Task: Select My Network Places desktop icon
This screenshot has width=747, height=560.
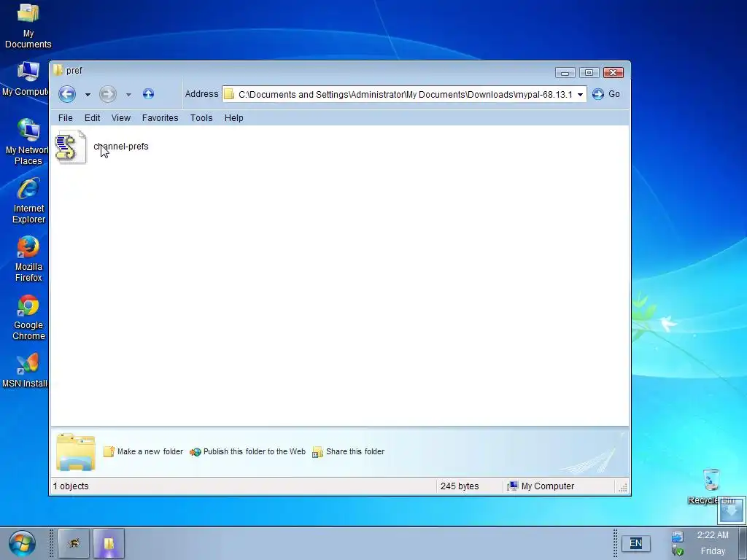Action: 27,142
